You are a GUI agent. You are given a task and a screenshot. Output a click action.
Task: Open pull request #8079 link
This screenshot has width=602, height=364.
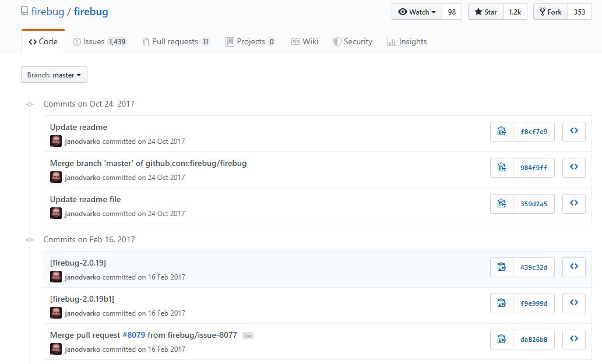click(133, 335)
